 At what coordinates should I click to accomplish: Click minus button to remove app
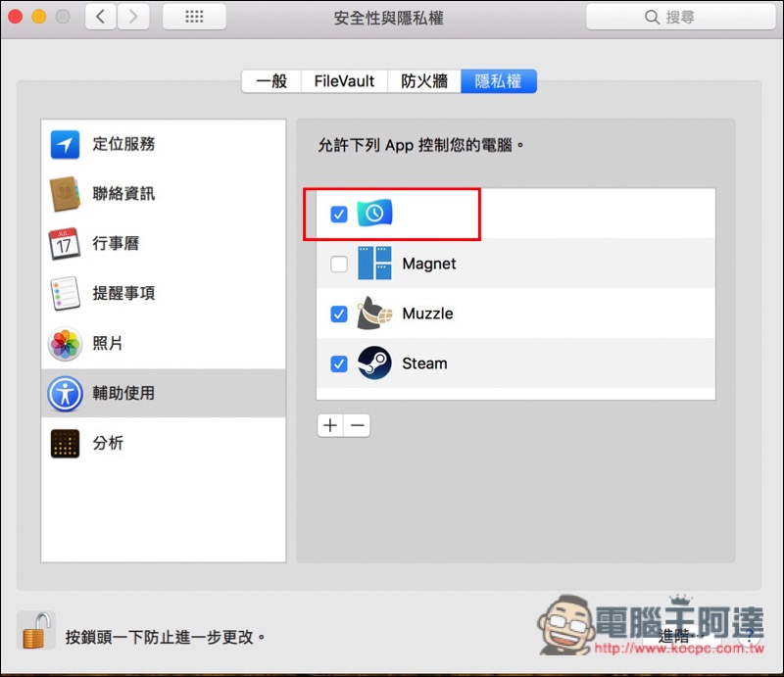[358, 425]
